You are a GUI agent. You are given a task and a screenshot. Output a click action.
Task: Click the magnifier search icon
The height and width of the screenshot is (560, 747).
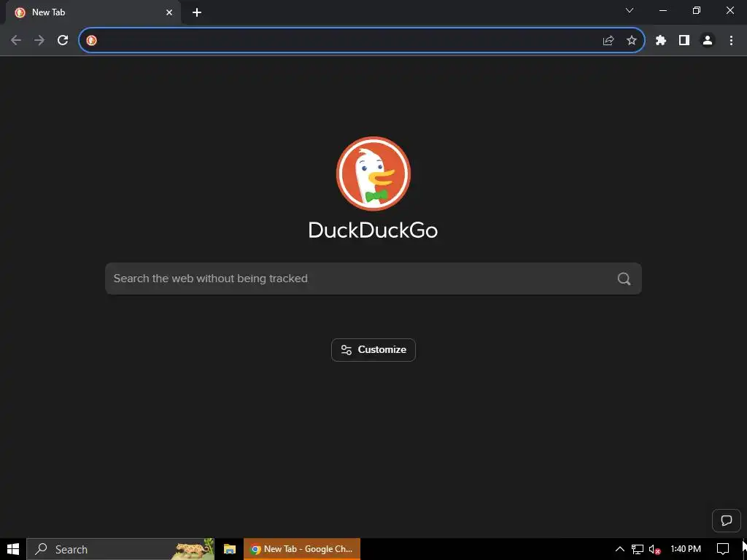[624, 279]
